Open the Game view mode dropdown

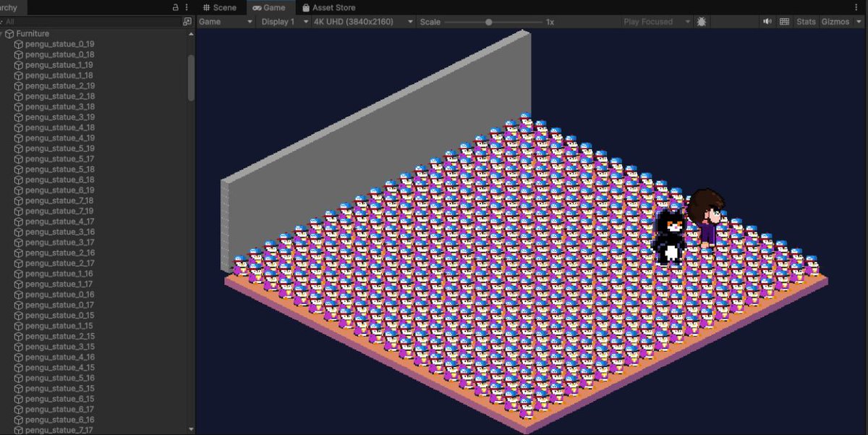point(226,22)
